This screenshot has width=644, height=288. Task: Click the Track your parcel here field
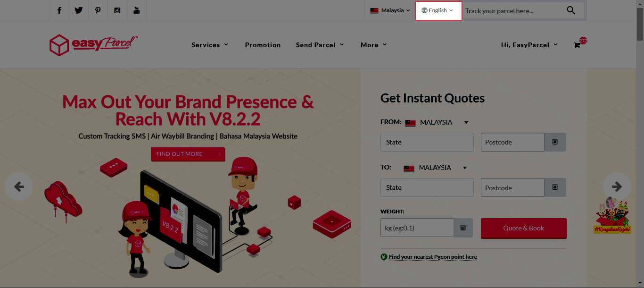pos(513,10)
